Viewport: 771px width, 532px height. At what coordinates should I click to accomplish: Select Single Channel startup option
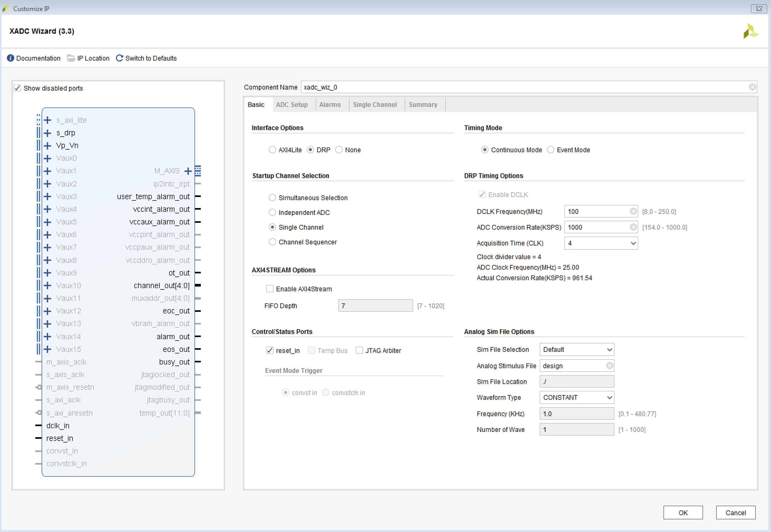click(x=272, y=227)
